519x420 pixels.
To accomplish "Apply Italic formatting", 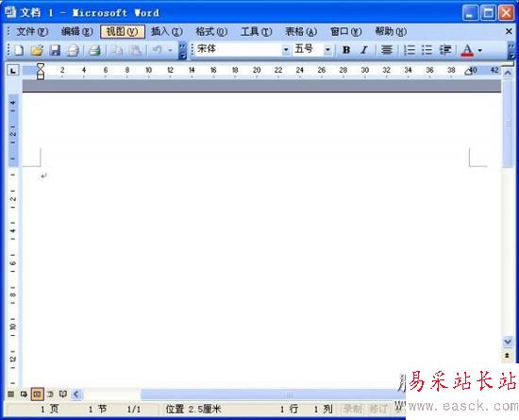I will [x=364, y=50].
